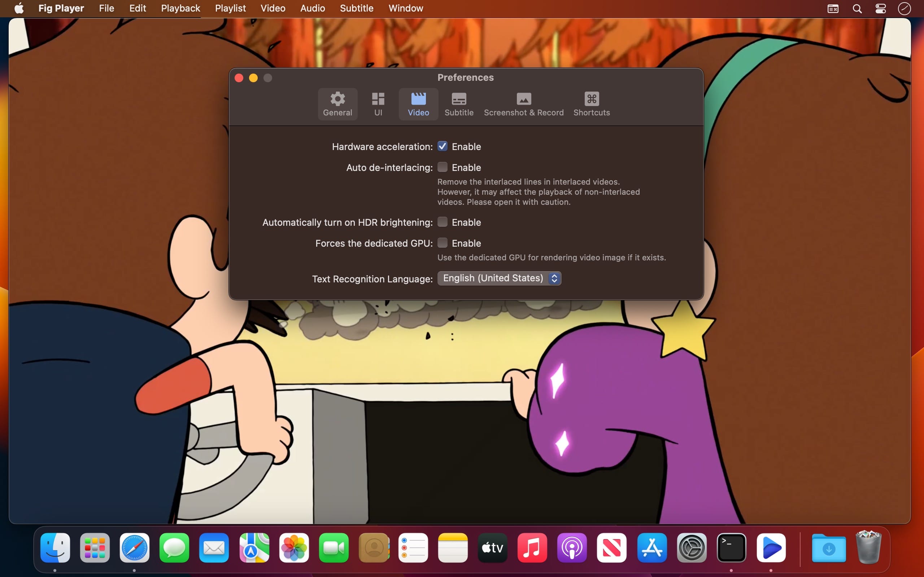Image resolution: width=924 pixels, height=577 pixels.
Task: Close the Preferences window
Action: (239, 78)
